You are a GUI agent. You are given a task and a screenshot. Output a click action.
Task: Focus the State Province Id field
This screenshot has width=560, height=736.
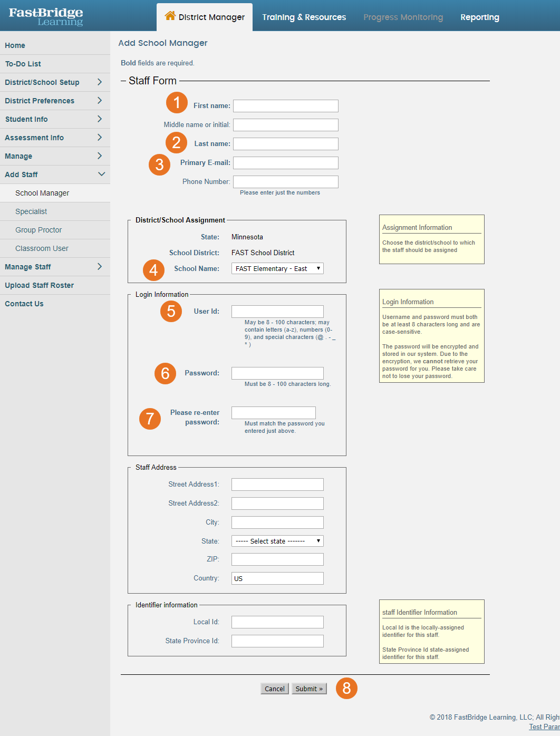(x=277, y=641)
